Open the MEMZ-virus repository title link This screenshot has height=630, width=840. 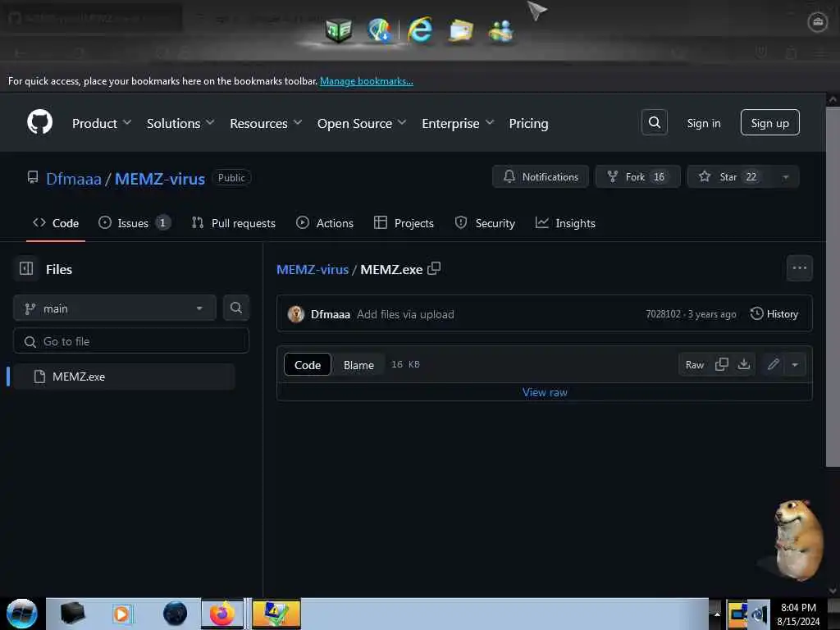pos(160,178)
